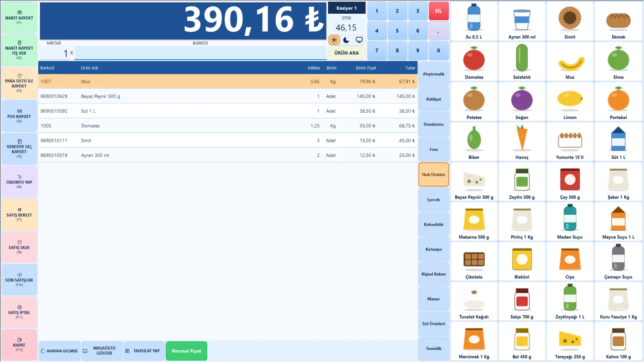Cancel sale with SATIŞ İPTAL

[x=19, y=312]
